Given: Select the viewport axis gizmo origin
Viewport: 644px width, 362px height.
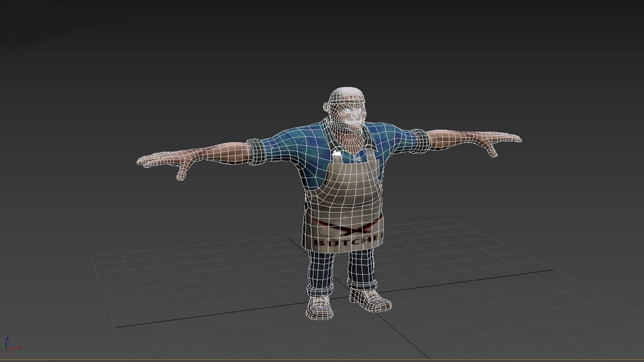Looking at the screenshot, I should tap(6, 349).
